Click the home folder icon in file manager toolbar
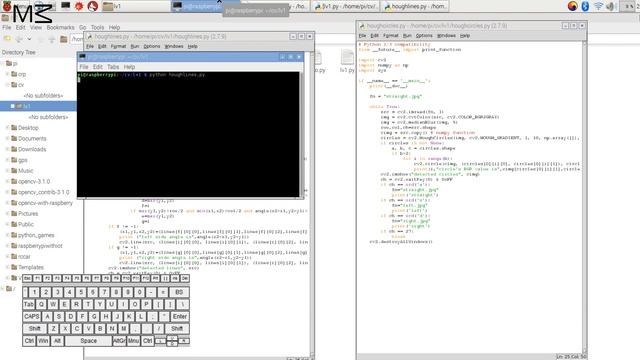The width and height of the screenshot is (640, 360). pos(63,39)
